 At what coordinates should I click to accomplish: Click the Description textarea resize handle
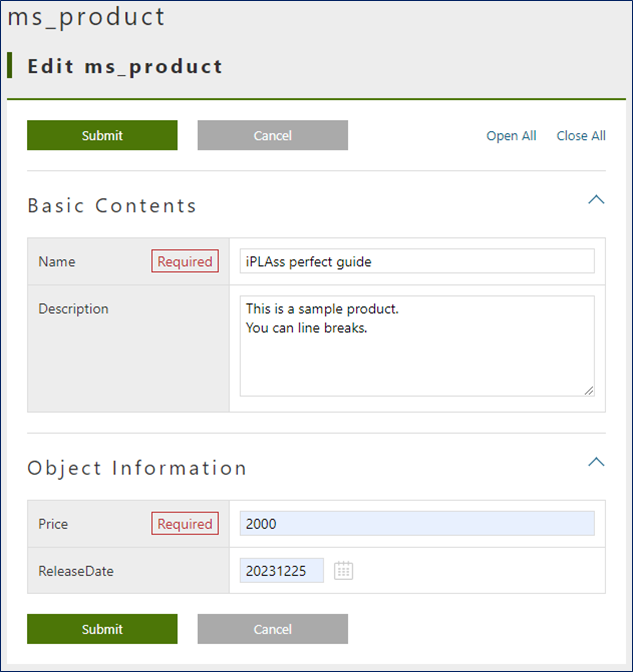coord(589,390)
